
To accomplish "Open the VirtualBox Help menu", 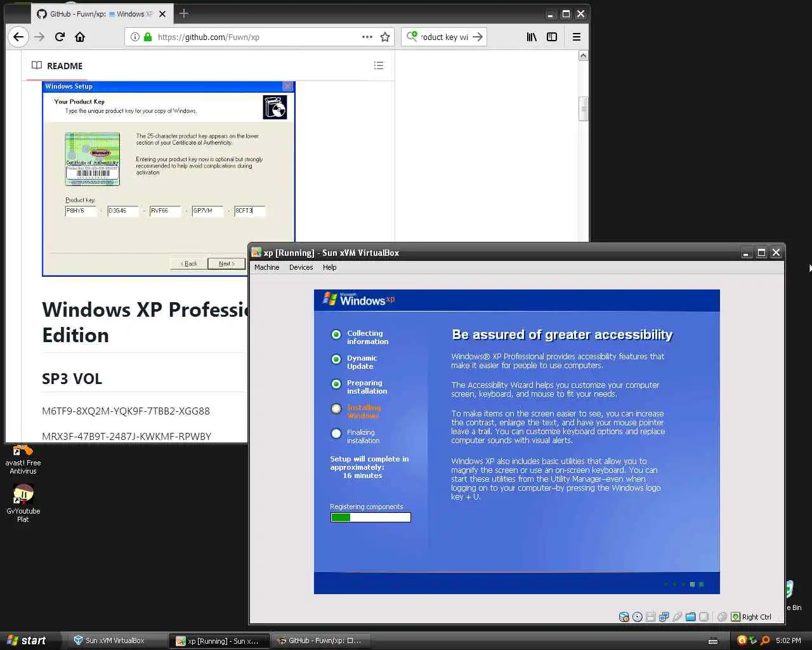I will tap(329, 267).
